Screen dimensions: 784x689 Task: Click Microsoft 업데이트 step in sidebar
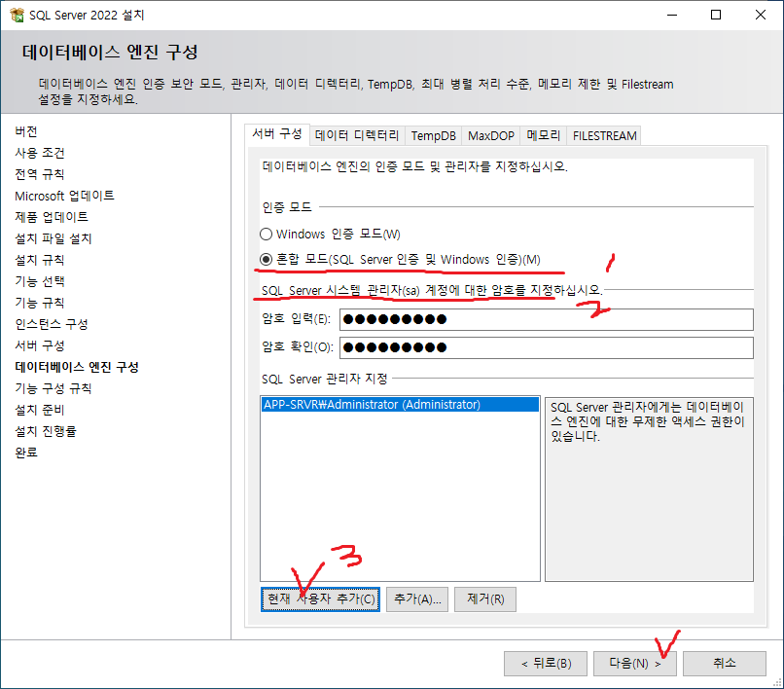coord(64,196)
